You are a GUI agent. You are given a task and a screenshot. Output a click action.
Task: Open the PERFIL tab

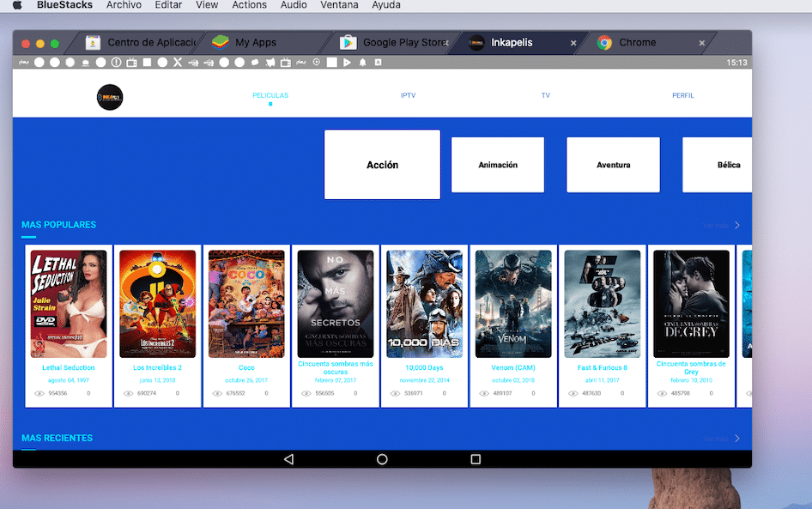682,95
